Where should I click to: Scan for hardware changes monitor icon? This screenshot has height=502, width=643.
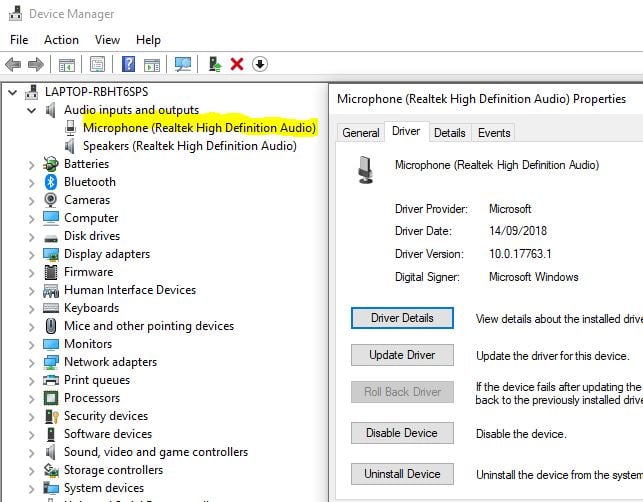click(x=183, y=64)
